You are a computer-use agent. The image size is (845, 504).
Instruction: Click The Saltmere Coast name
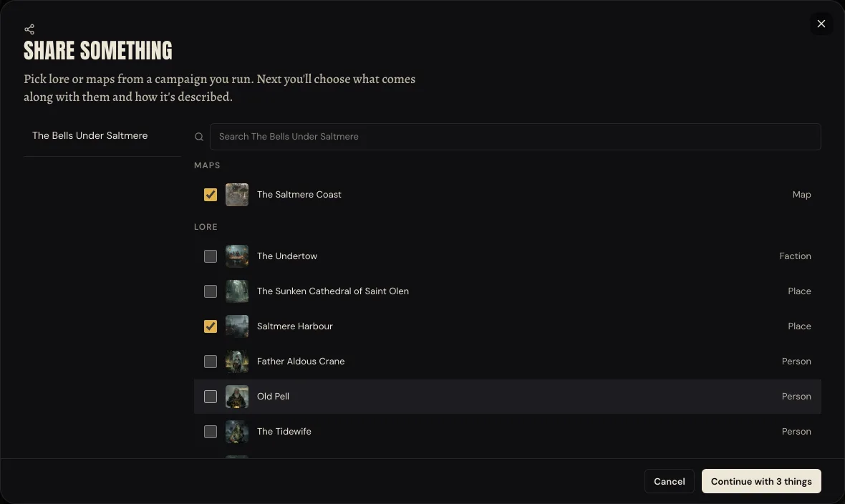(299, 195)
